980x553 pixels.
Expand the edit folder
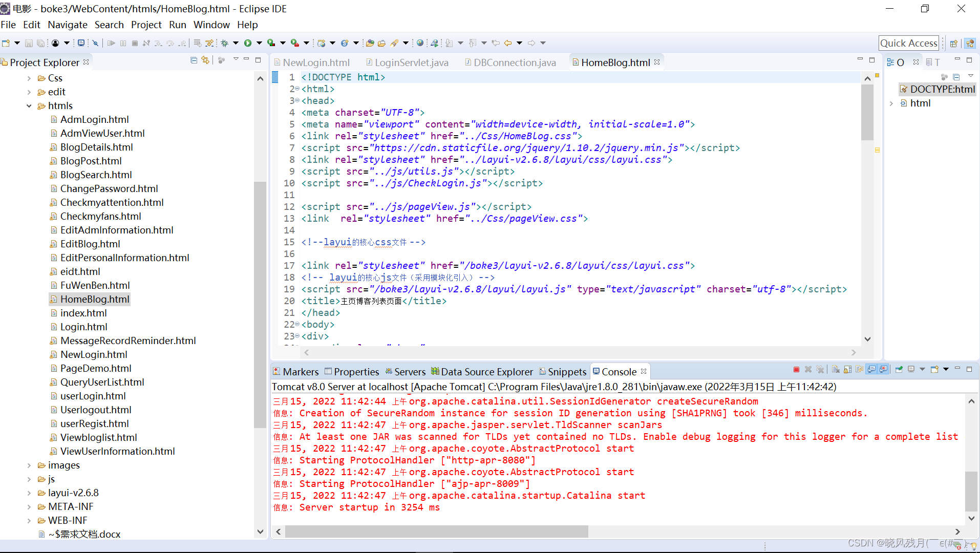[29, 92]
